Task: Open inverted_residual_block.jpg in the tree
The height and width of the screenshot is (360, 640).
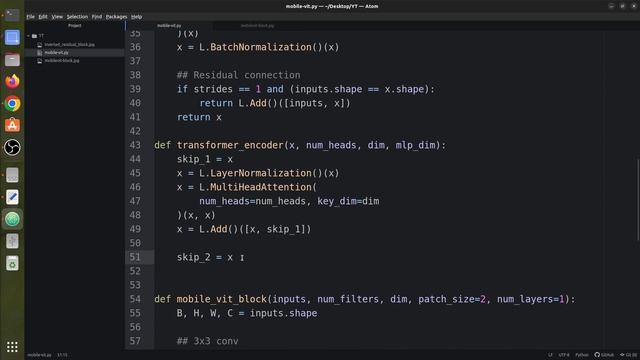Action: point(69,44)
